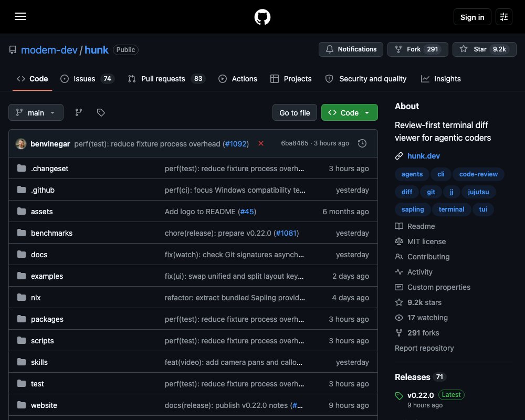Image resolution: width=525 pixels, height=420 pixels.
Task: Open the examples folder
Action: click(47, 276)
